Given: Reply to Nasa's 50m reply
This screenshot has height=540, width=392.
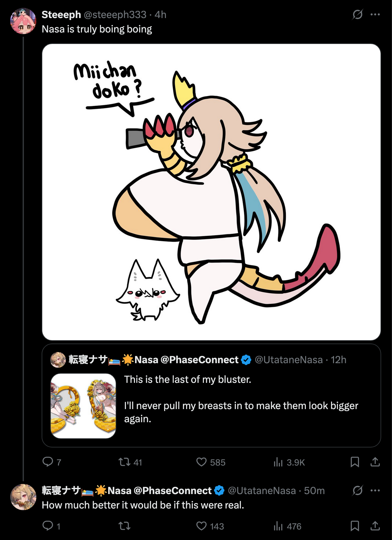Looking at the screenshot, I should (48, 526).
